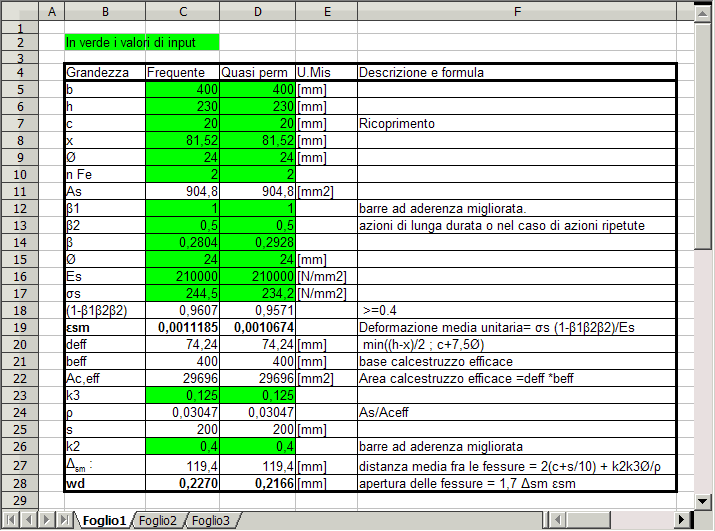Click vertical scrollbar down arrow

(x=702, y=501)
